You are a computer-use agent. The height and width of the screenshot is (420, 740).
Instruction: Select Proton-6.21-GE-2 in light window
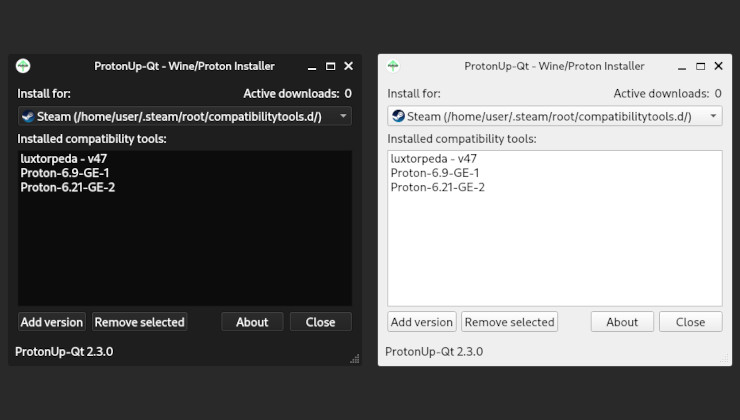coord(437,187)
